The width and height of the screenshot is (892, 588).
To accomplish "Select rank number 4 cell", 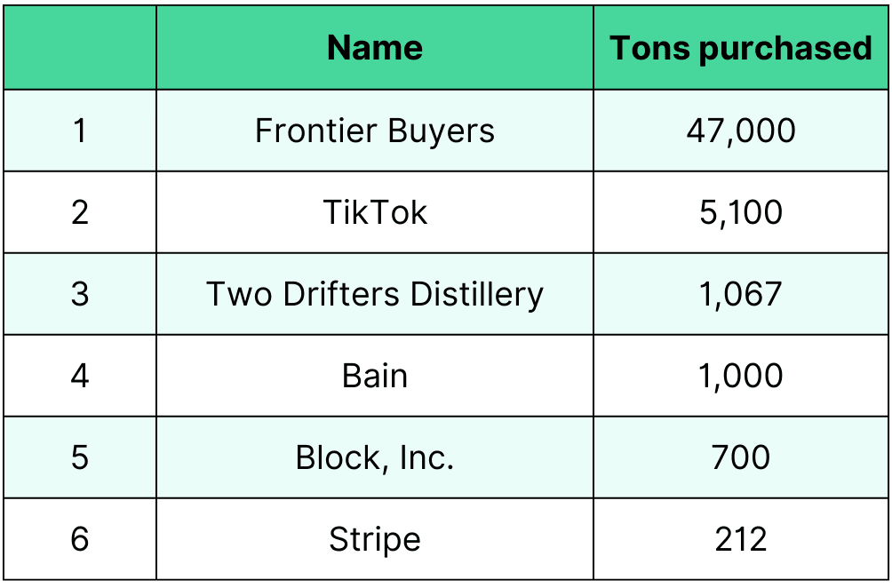I will (80, 376).
